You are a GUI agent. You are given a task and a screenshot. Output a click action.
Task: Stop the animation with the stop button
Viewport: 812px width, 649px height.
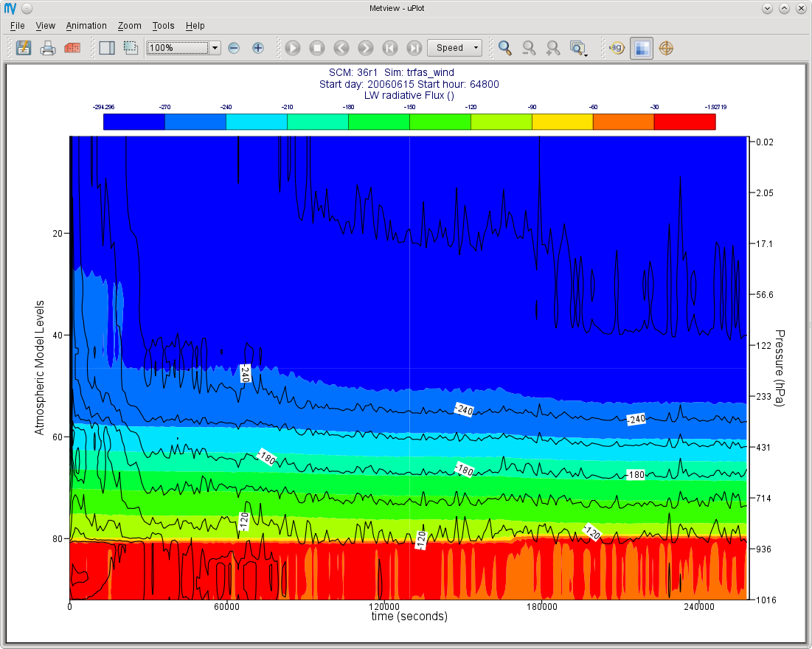pos(317,48)
